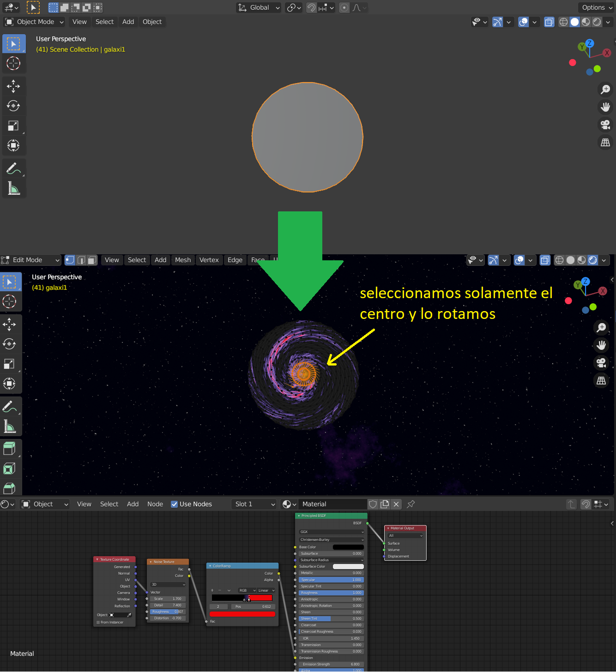
Task: Open Global transform orientation dropdown
Action: point(259,7)
